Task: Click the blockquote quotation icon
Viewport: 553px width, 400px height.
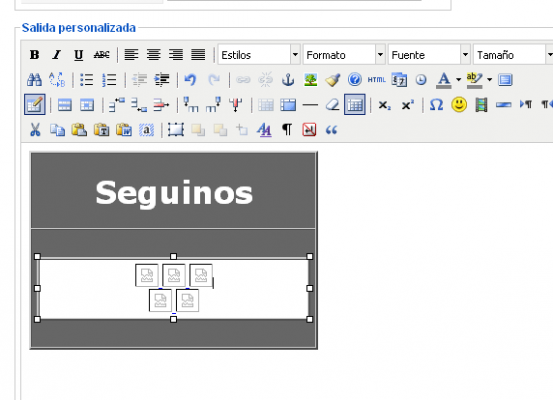Action: click(x=331, y=130)
